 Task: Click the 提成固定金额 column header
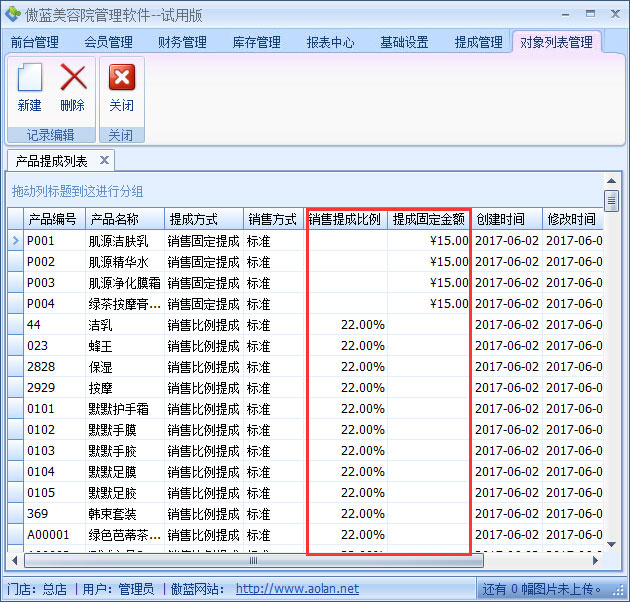(429, 219)
